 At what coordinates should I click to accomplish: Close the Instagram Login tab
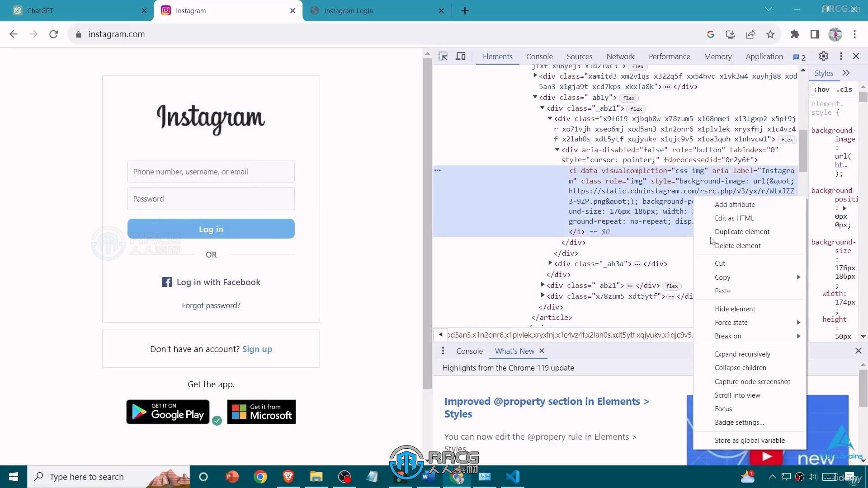pos(441,10)
